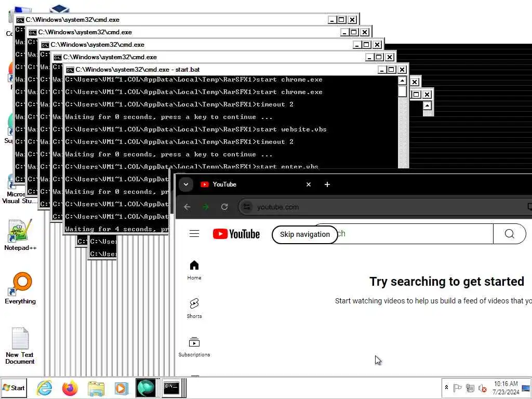Viewport: 532px width, 399px height.
Task: Click the YouTube search magnifier button
Action: pos(509,234)
